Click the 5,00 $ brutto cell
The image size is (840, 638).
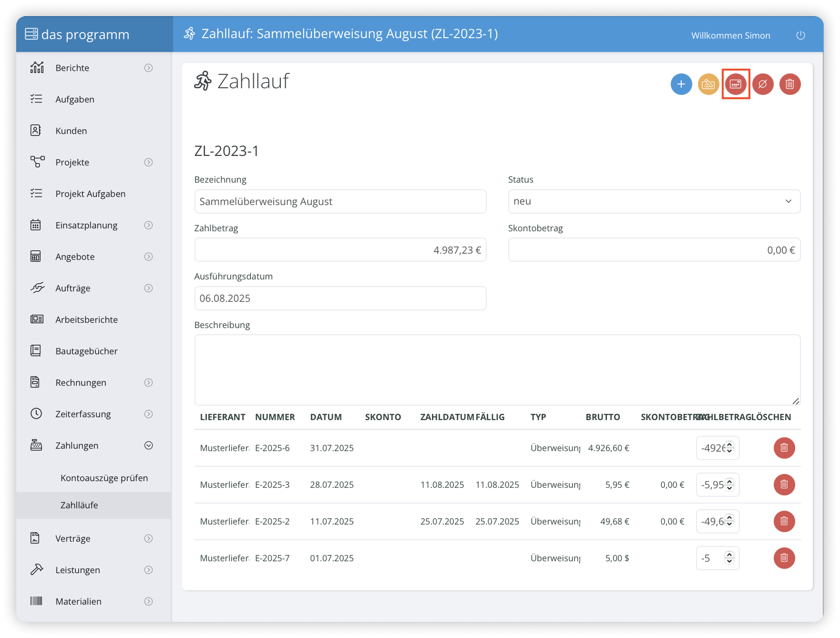click(617, 558)
